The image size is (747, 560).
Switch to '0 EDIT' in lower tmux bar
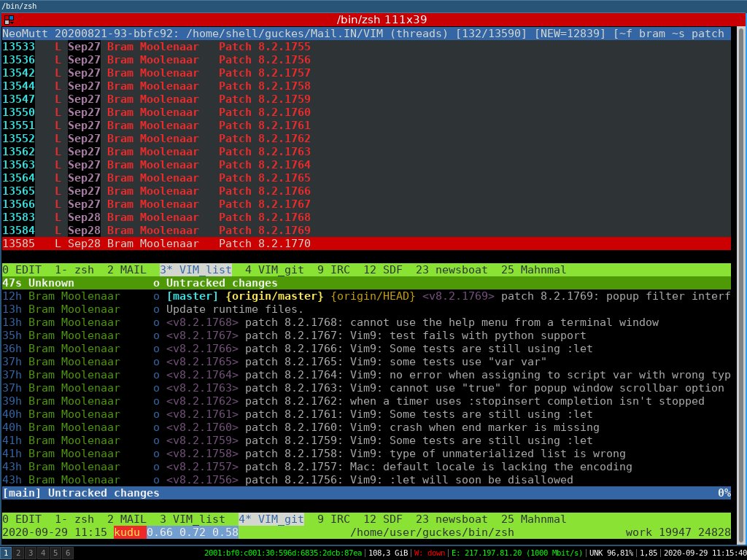22,519
